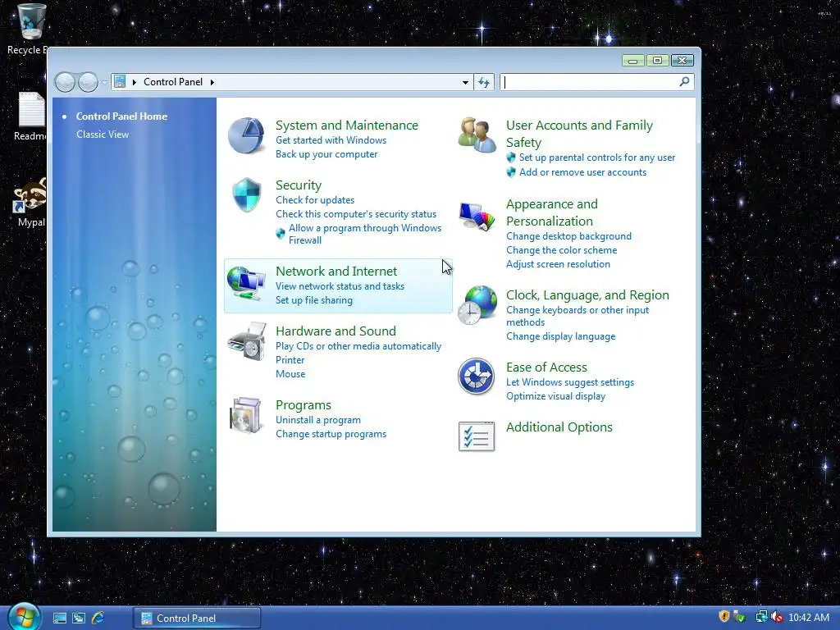840x630 pixels.
Task: Click Change the color scheme
Action: click(561, 250)
